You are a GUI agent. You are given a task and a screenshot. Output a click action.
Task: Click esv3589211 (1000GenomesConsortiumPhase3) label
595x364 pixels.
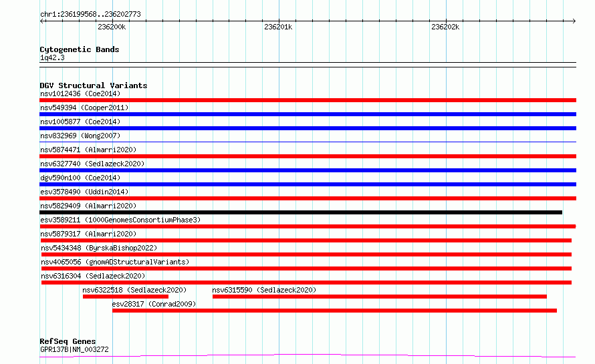[x=120, y=220]
